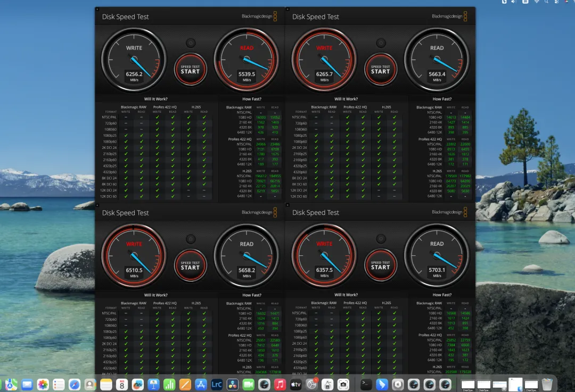Click 'Disk Speed Test' title in 6357.5 write window

(316, 212)
